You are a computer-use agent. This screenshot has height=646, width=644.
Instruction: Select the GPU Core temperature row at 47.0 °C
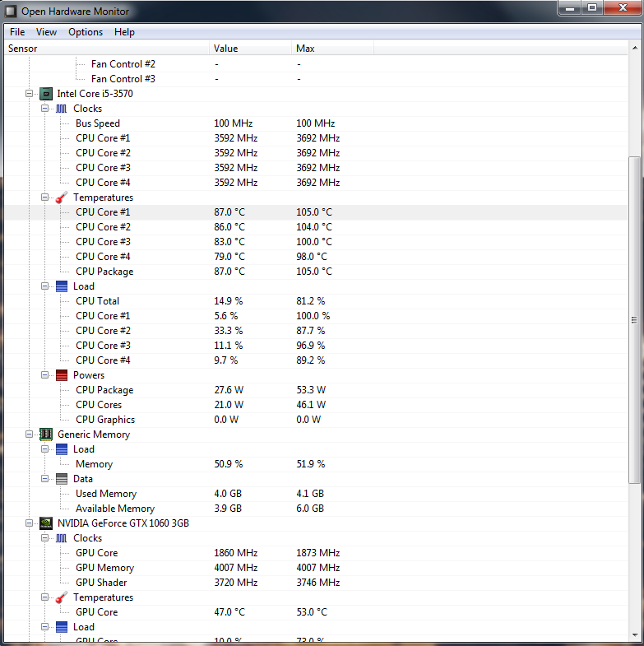coord(316,612)
